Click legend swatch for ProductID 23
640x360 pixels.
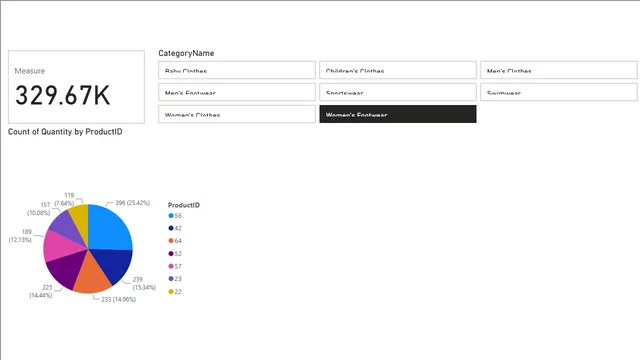click(x=171, y=279)
